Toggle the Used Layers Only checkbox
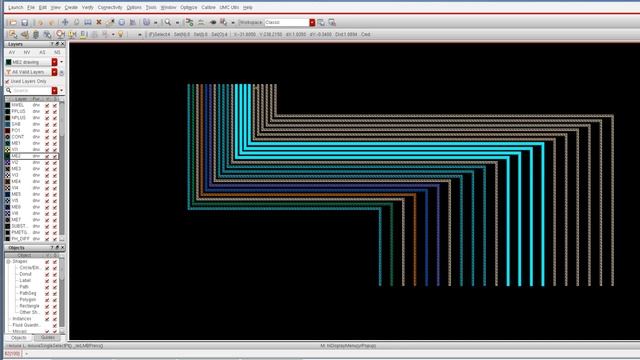 pyautogui.click(x=7, y=81)
